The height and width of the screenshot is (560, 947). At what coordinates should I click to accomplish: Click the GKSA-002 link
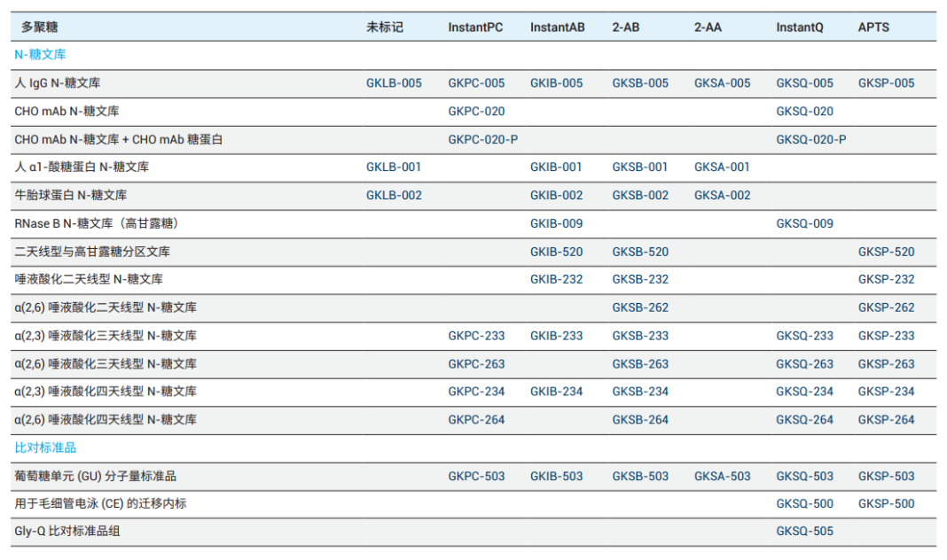(x=723, y=196)
